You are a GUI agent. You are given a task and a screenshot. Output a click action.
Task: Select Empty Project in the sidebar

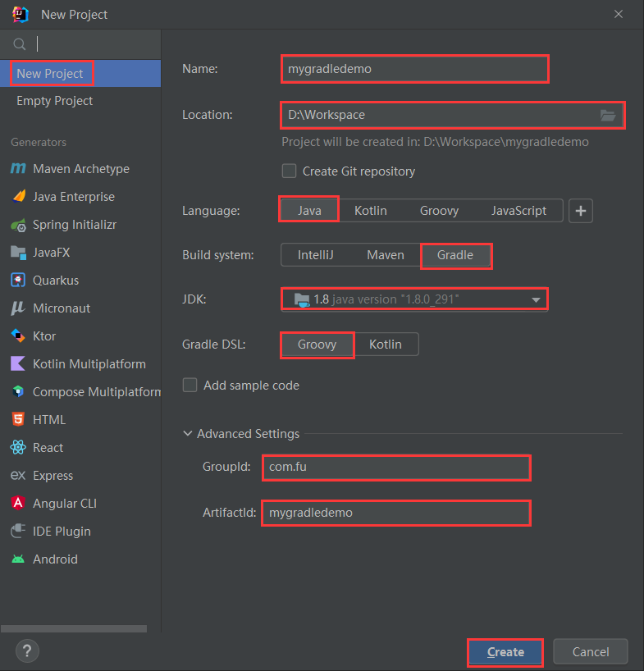pyautogui.click(x=80, y=101)
